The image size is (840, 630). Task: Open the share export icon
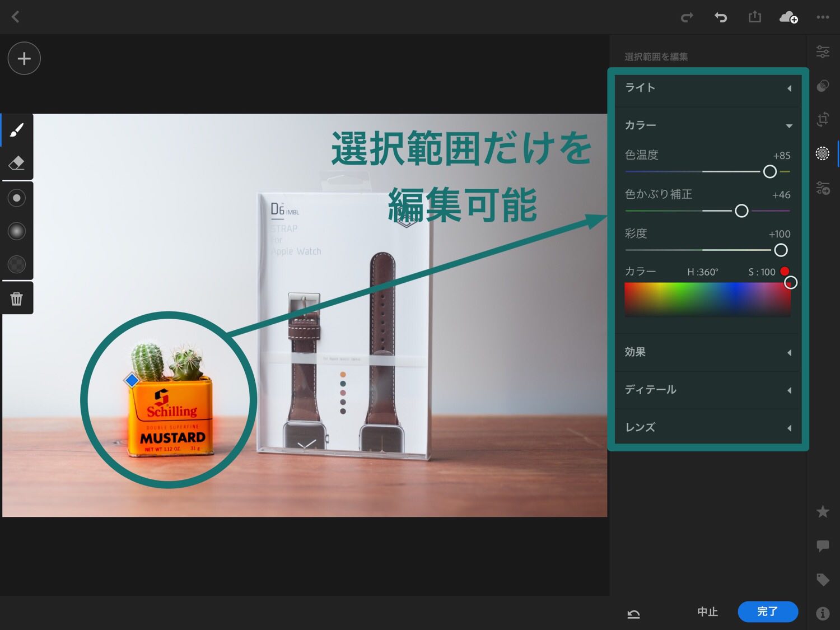(x=754, y=17)
